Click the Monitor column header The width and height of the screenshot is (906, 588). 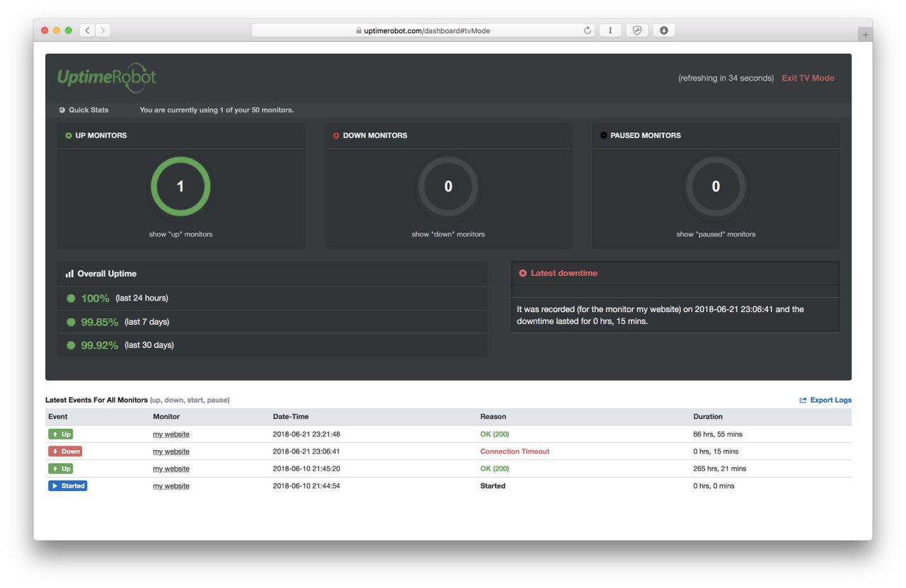tap(166, 417)
